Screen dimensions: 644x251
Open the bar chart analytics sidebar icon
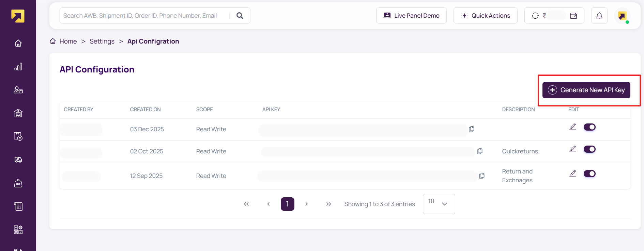click(x=18, y=67)
